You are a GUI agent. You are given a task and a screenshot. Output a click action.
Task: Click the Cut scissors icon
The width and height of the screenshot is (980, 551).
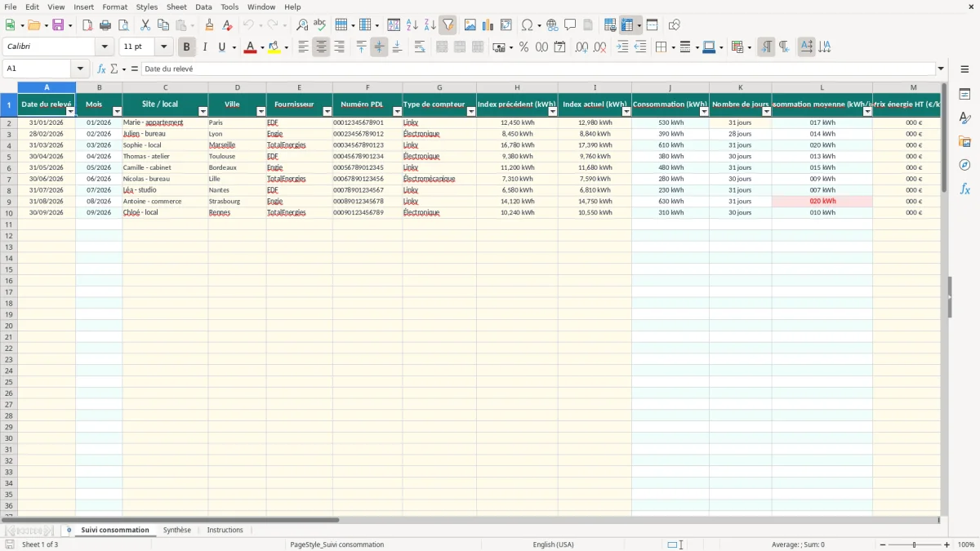(x=145, y=25)
